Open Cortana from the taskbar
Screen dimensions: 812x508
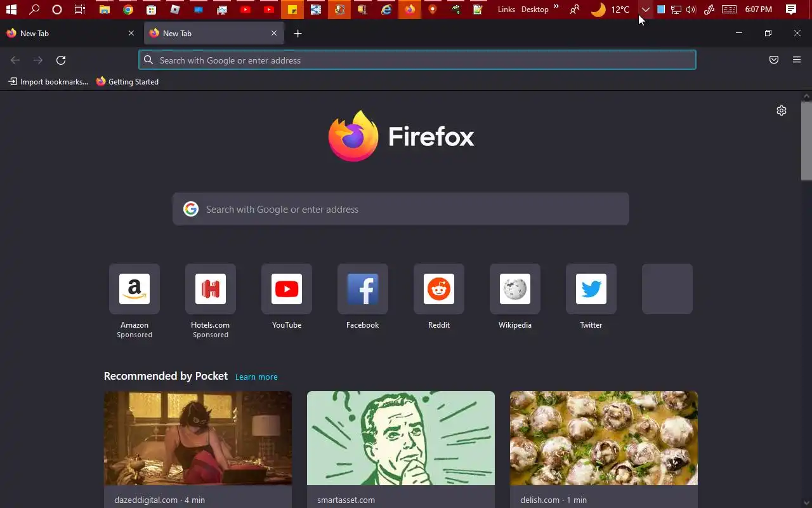click(57, 10)
